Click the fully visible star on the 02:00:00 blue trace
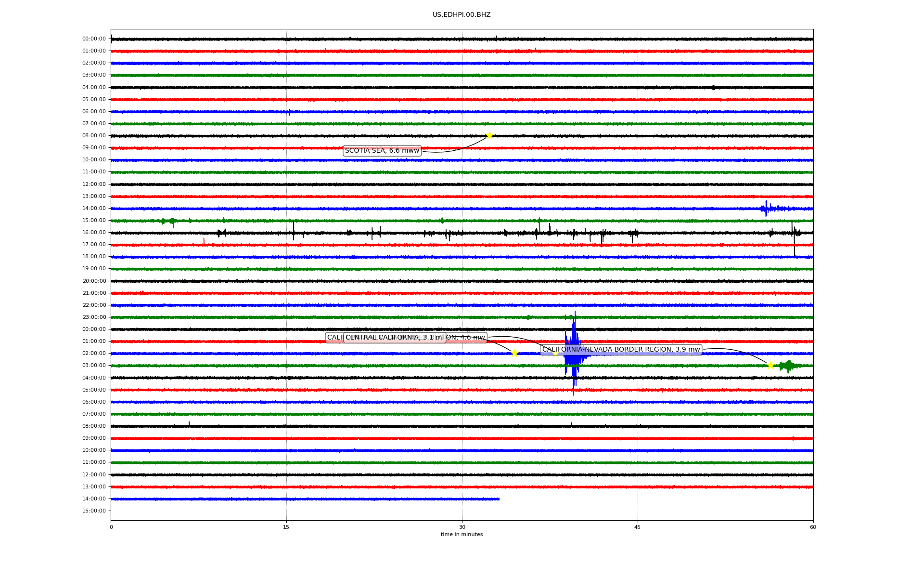 point(514,353)
